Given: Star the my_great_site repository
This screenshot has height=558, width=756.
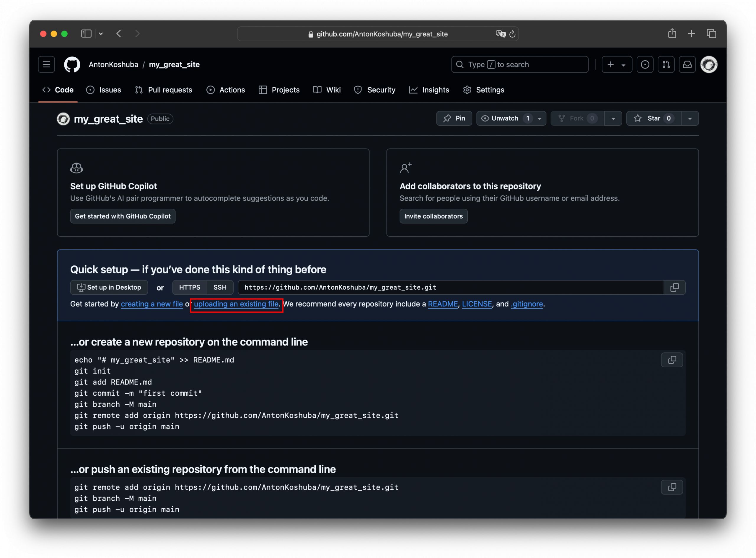Looking at the screenshot, I should [x=654, y=118].
